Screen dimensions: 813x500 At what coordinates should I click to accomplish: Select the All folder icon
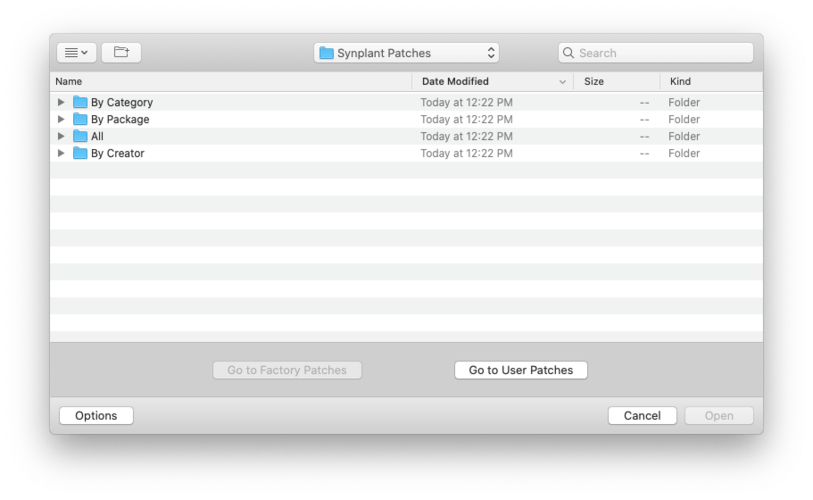tap(80, 136)
